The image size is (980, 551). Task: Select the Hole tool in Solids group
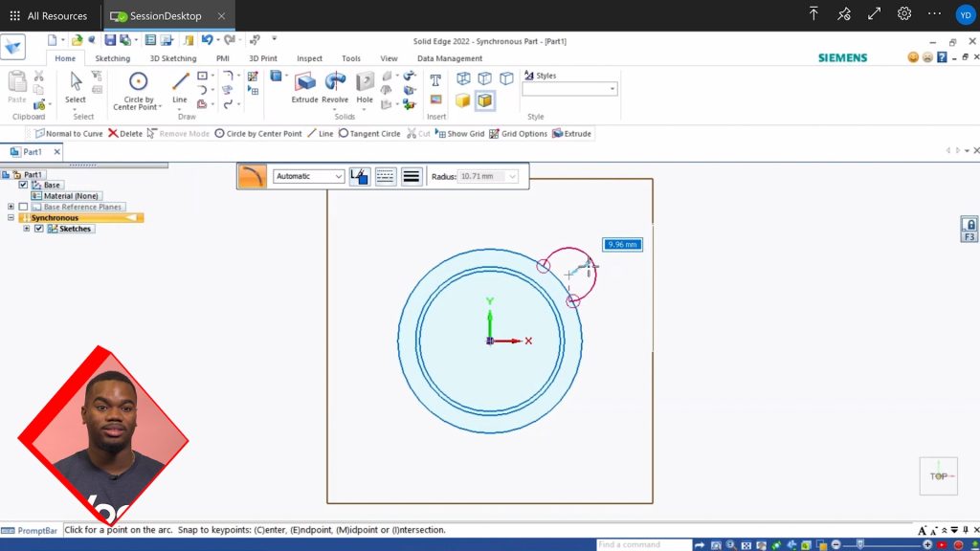click(x=365, y=87)
